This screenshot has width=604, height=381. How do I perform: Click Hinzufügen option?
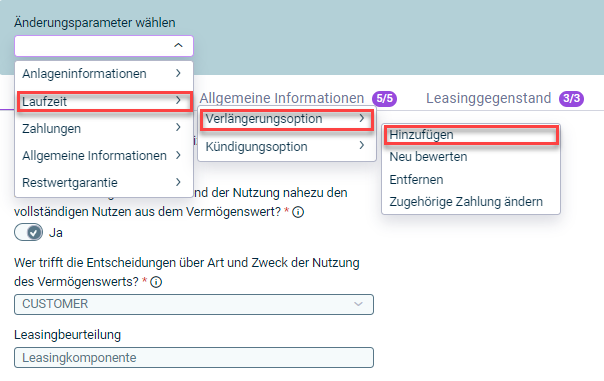pos(471,135)
